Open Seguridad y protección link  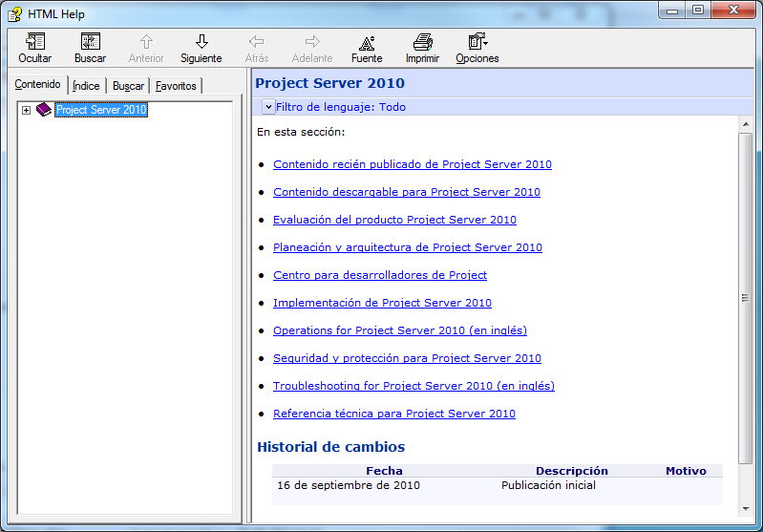click(407, 359)
